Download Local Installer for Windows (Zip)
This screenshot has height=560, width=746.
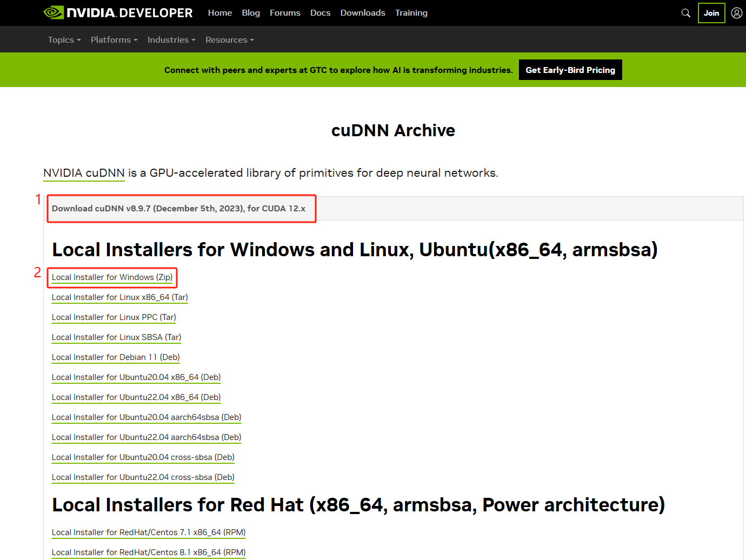click(x=112, y=277)
